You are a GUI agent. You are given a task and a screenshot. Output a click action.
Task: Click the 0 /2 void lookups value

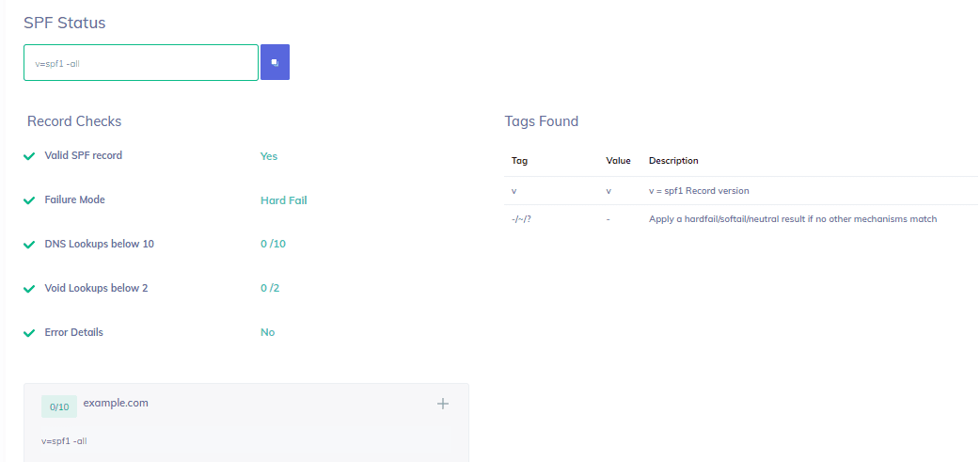[x=270, y=289]
